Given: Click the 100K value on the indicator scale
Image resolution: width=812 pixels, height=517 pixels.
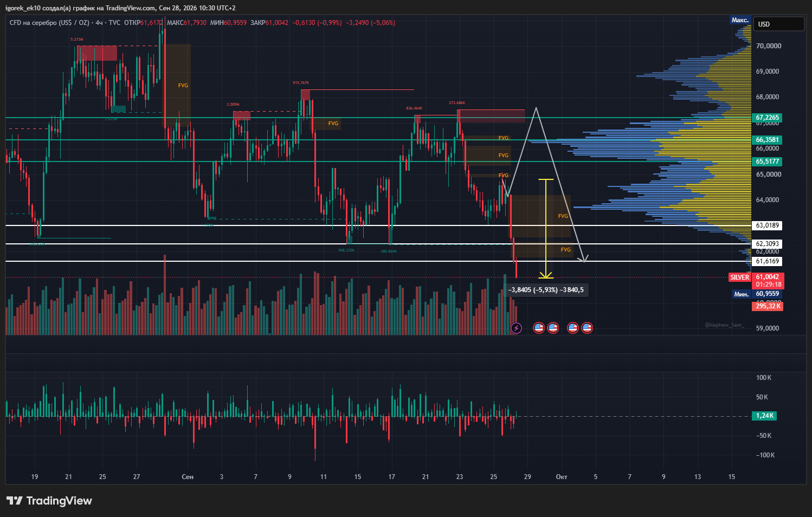Looking at the screenshot, I should click(764, 378).
